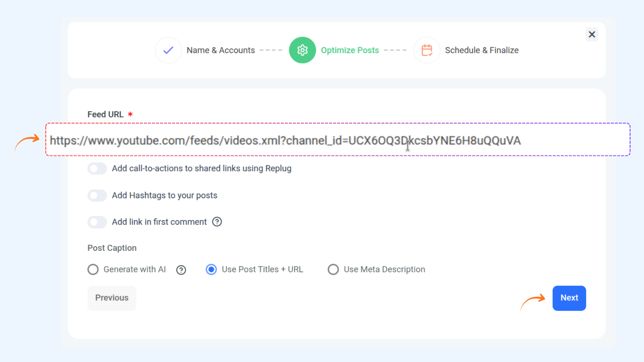Screen dimensions: 644x362
Task: Jump to Schedule & Finalize step
Action: (x=482, y=50)
